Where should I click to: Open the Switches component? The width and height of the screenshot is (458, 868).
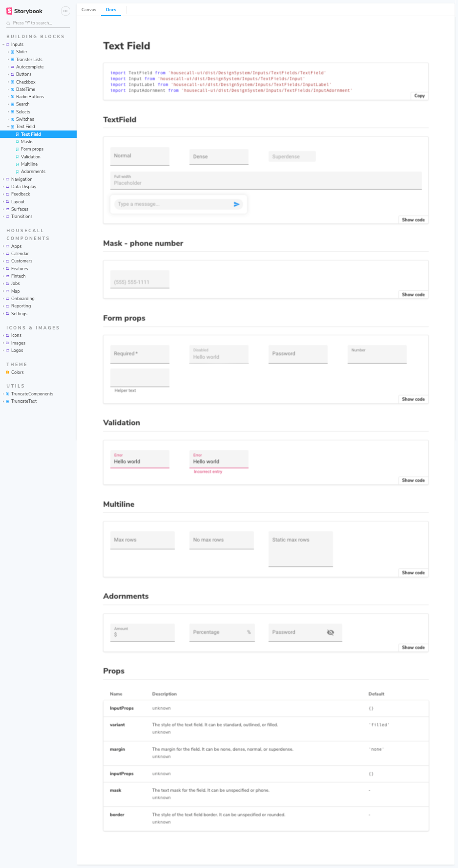tap(25, 119)
